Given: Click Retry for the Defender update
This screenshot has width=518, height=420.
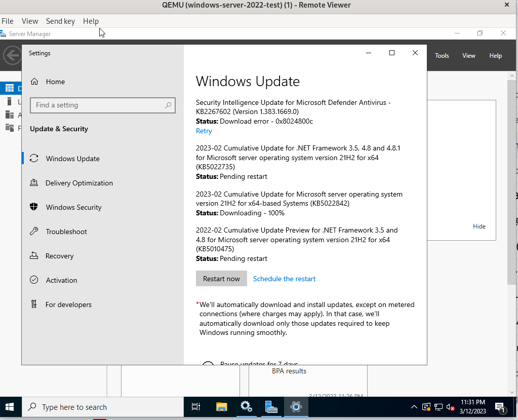Looking at the screenshot, I should pyautogui.click(x=204, y=131).
